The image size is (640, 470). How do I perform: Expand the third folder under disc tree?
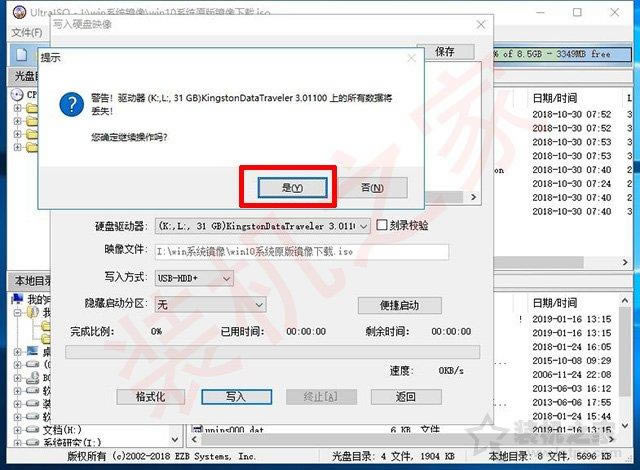[x=17, y=134]
